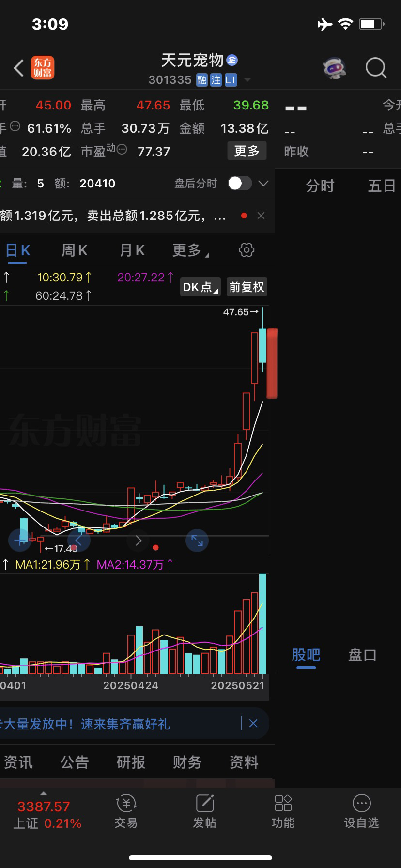Open the 更多 period dropdown
Screen dimensions: 401x868
pyautogui.click(x=191, y=250)
